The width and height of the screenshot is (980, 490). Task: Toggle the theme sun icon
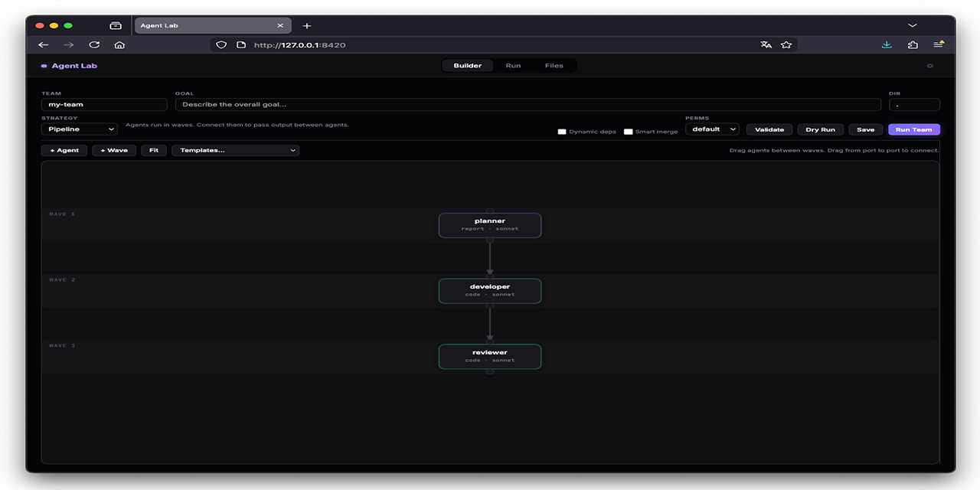pyautogui.click(x=930, y=66)
